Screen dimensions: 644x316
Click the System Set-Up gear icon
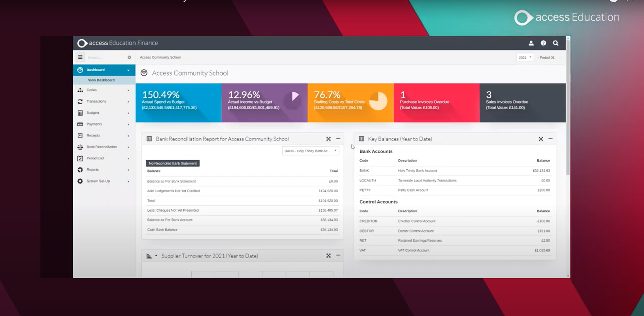coord(80,181)
